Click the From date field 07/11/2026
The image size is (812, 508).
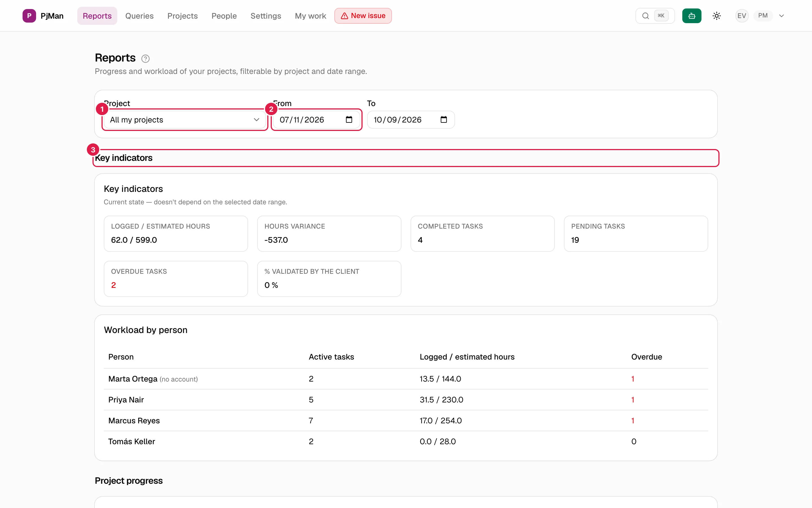click(x=316, y=120)
